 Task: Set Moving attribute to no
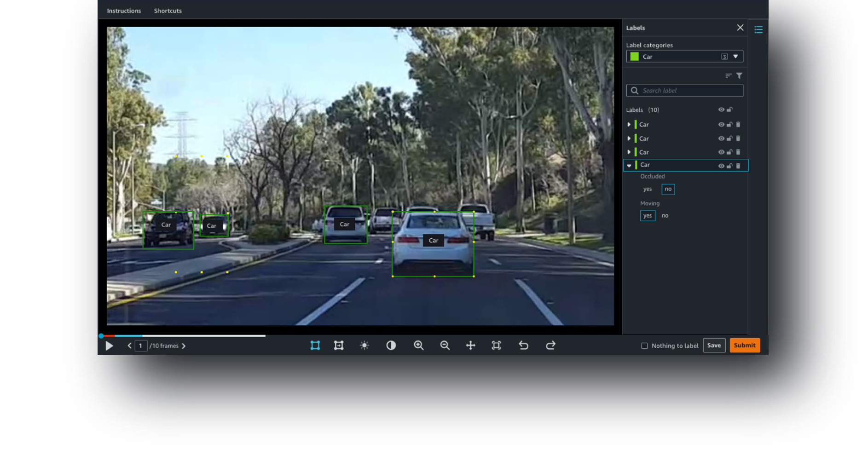(x=665, y=216)
